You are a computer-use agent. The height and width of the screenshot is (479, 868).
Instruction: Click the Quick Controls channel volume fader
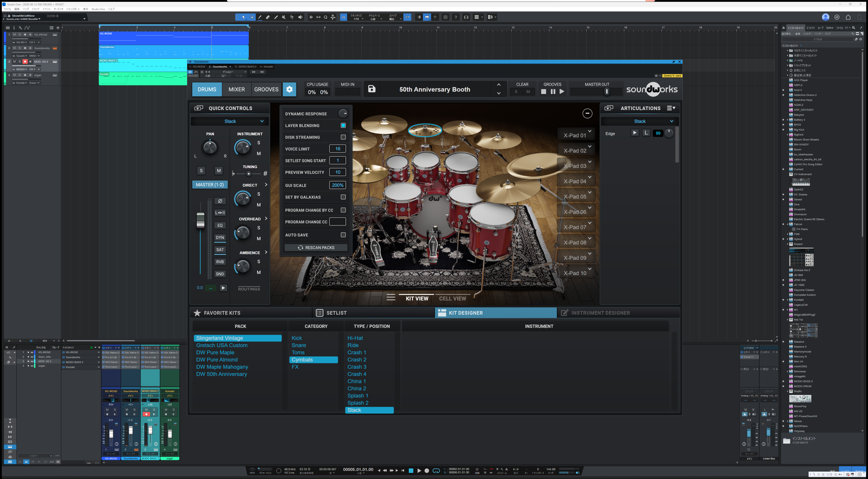coord(200,220)
